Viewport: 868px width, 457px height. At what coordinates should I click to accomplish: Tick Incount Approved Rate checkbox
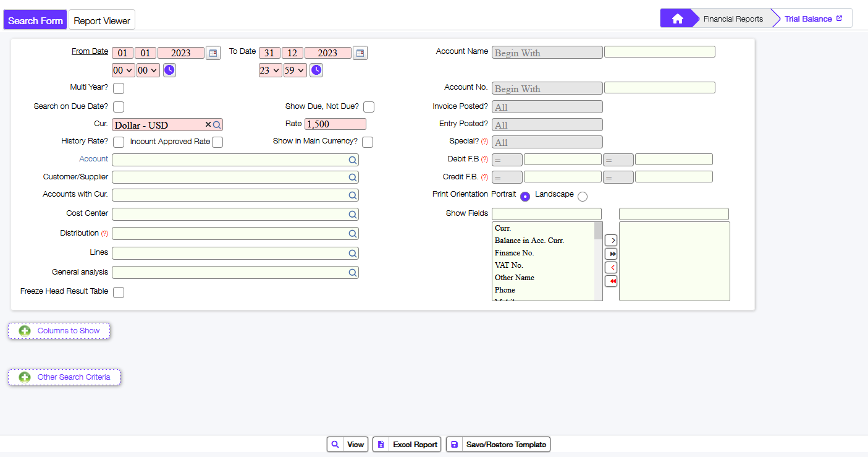217,142
